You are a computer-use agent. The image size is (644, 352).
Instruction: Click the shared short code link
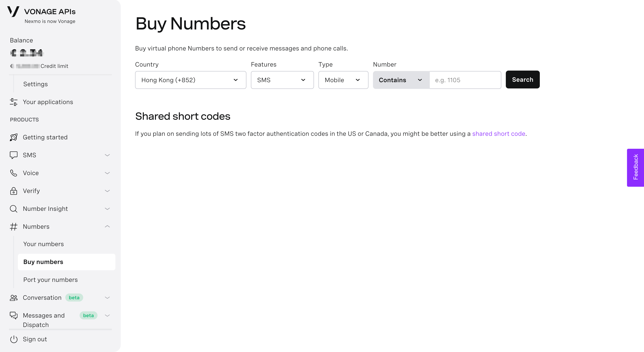click(499, 134)
